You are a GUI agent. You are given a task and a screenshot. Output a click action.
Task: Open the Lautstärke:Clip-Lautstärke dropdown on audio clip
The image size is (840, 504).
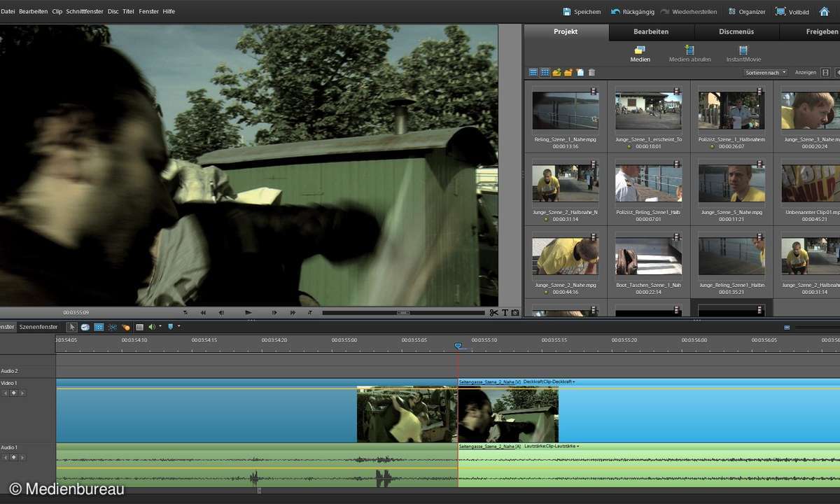tap(552, 446)
